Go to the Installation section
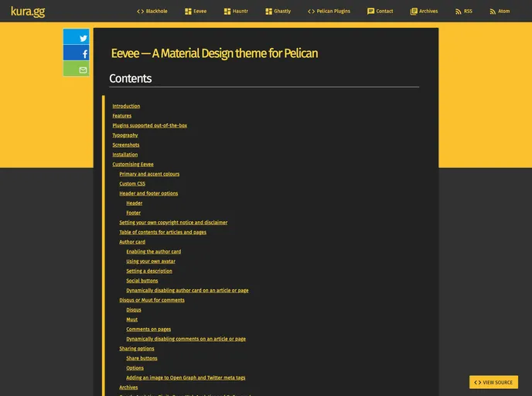This screenshot has width=532, height=396. click(125, 155)
